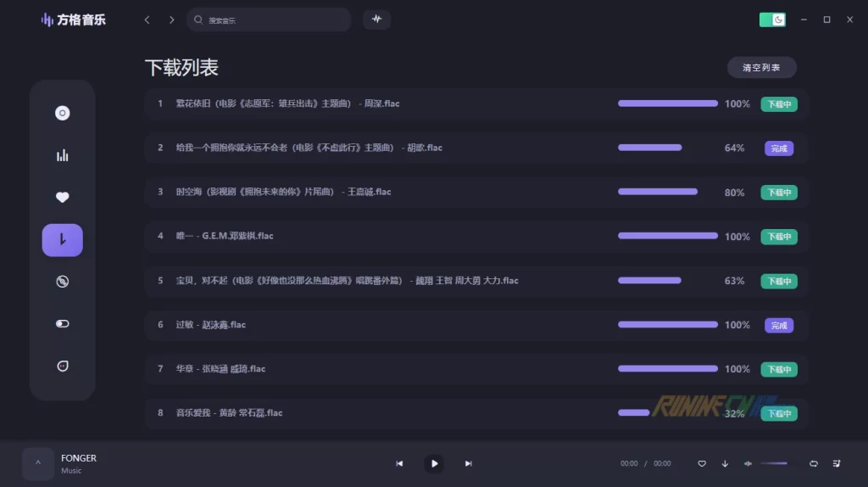Image resolution: width=868 pixels, height=487 pixels.
Task: Open the disc icon in the sidebar
Action: [x=62, y=113]
